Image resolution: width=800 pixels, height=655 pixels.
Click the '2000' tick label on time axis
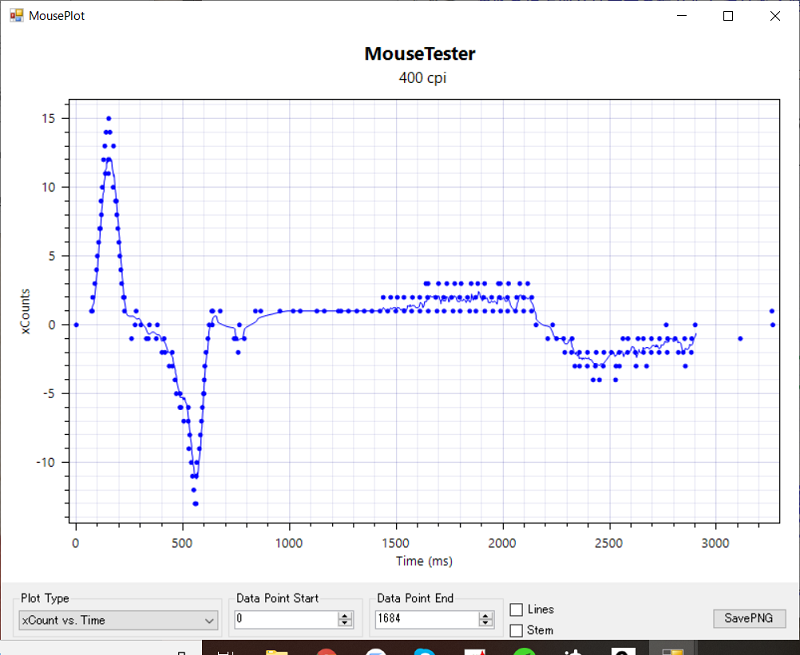pyautogui.click(x=503, y=543)
